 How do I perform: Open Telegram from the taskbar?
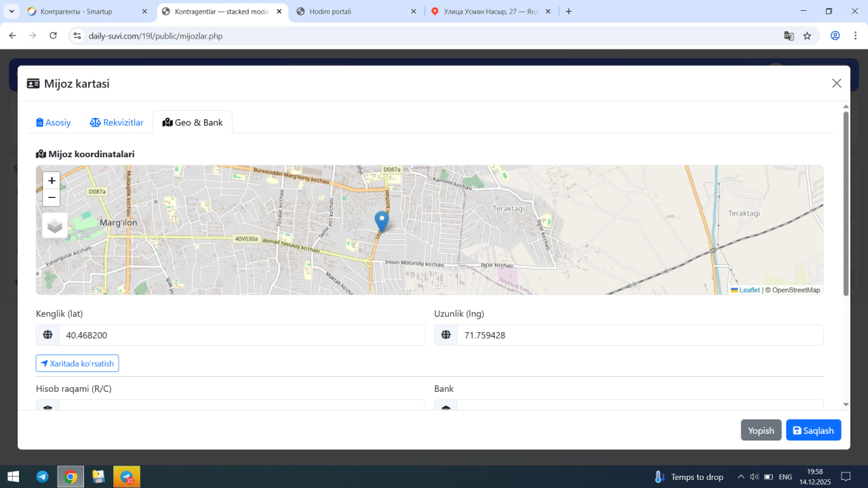pos(42,476)
